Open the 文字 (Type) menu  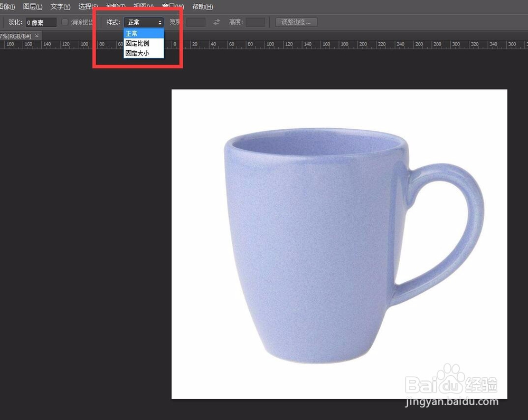pyautogui.click(x=60, y=6)
